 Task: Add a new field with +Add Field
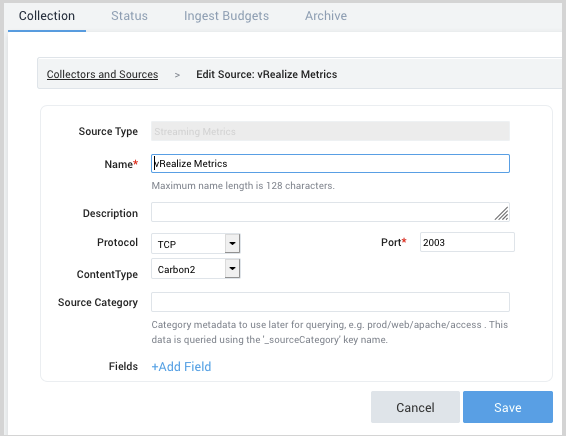click(181, 367)
